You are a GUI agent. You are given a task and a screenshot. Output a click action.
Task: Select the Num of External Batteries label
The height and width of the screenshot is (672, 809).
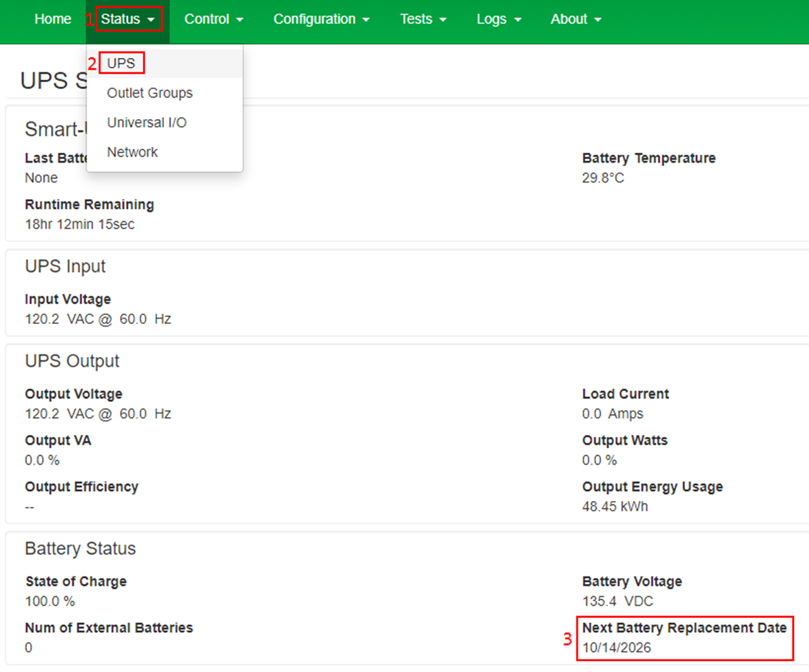(x=109, y=628)
